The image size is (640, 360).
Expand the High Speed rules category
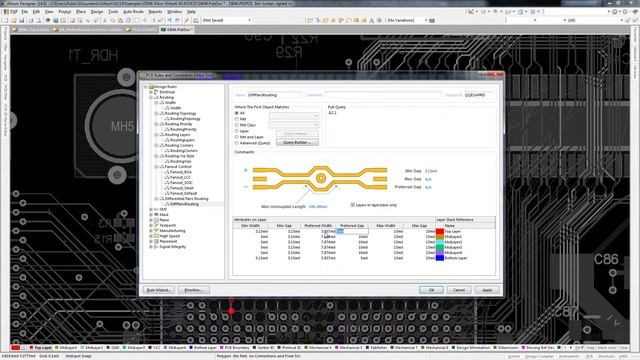[151, 236]
